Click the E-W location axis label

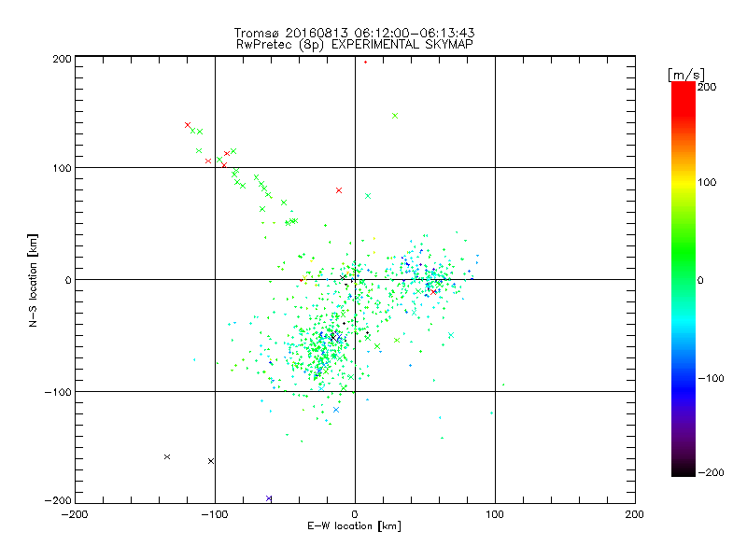point(355,526)
